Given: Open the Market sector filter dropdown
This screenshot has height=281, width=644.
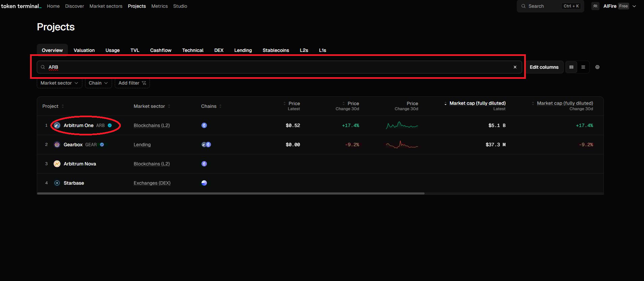Looking at the screenshot, I should pos(59,83).
